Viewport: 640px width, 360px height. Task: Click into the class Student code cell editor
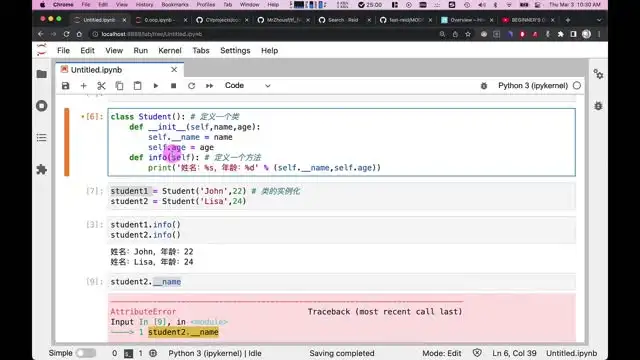[x=342, y=142]
